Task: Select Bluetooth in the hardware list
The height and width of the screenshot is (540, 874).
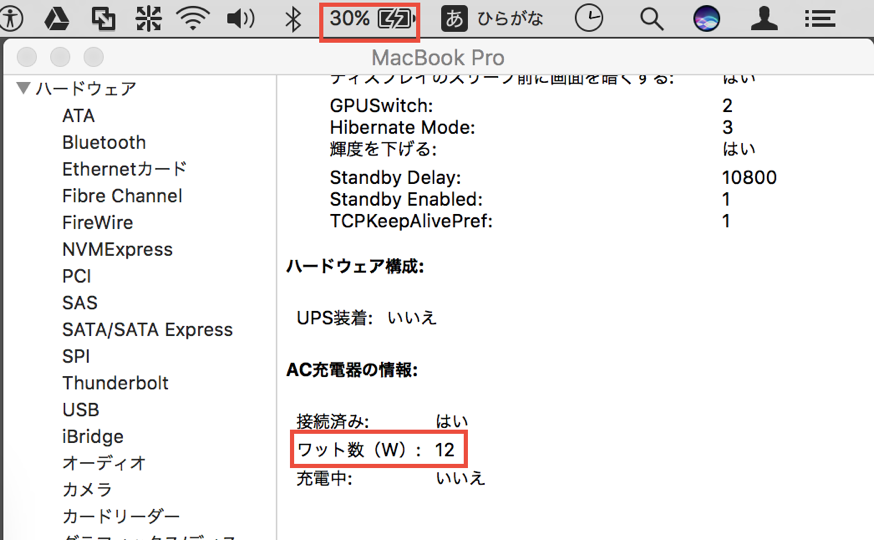Action: 104,142
